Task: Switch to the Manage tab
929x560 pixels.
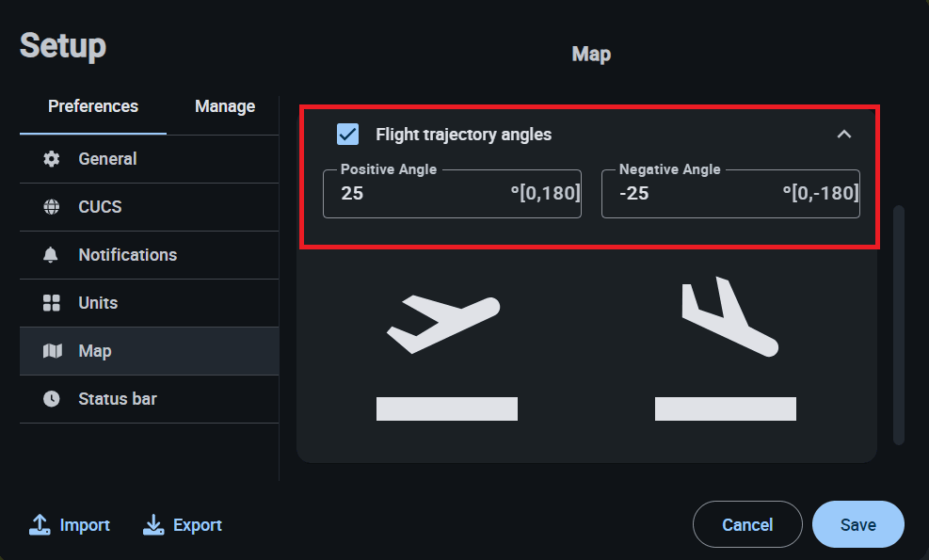Action: click(x=225, y=106)
